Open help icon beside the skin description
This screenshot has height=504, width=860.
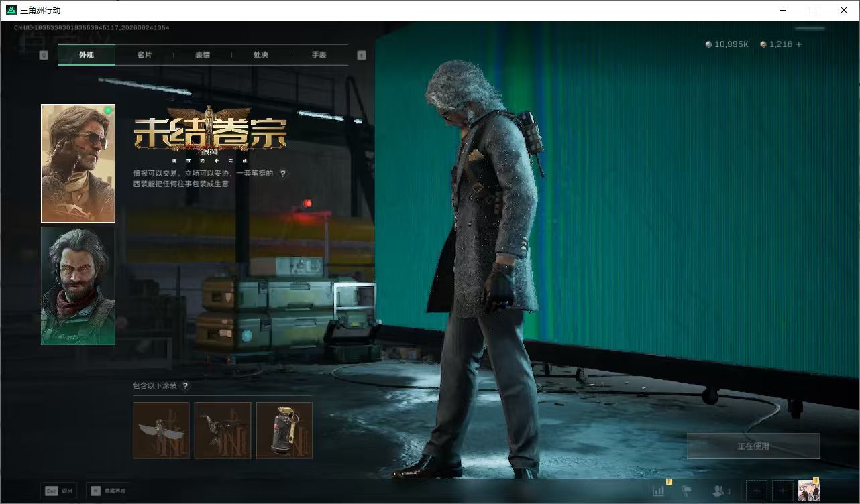283,174
